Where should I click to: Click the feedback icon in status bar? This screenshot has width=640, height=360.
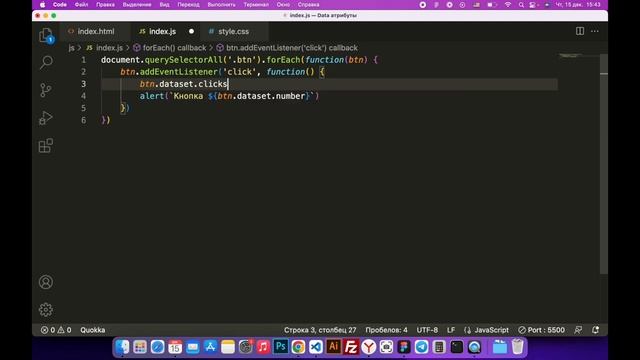pos(578,330)
